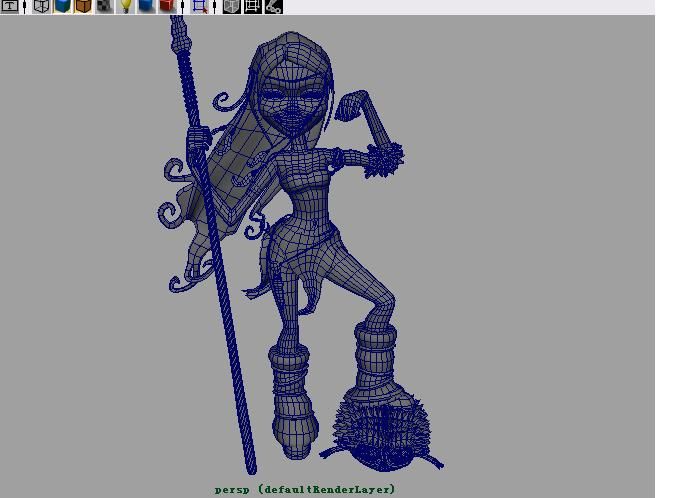Enable X-ray mode with the gray cube icon
683x498 pixels.
tap(231, 7)
